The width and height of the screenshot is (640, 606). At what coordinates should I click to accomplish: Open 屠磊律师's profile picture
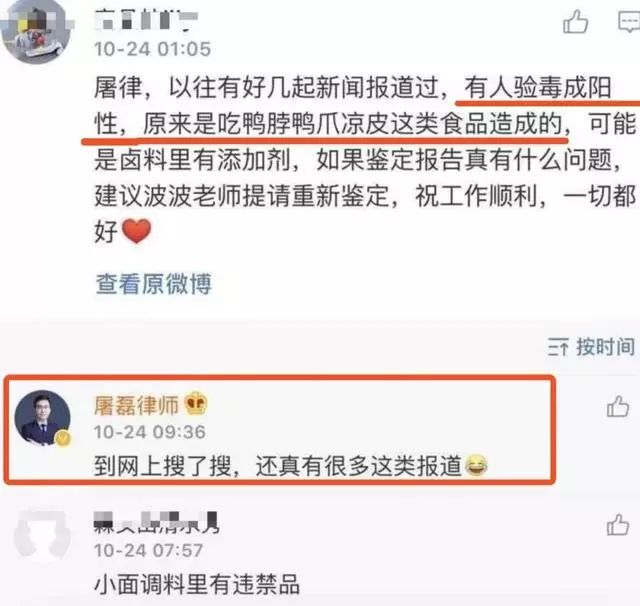[x=42, y=418]
